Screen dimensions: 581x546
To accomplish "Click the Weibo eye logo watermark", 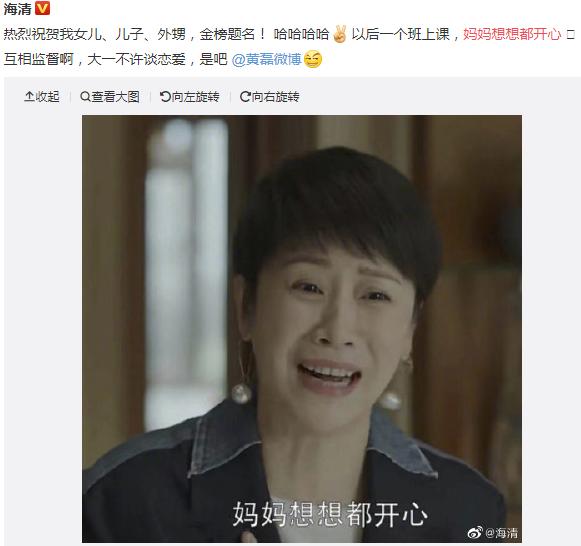I will pos(475,532).
